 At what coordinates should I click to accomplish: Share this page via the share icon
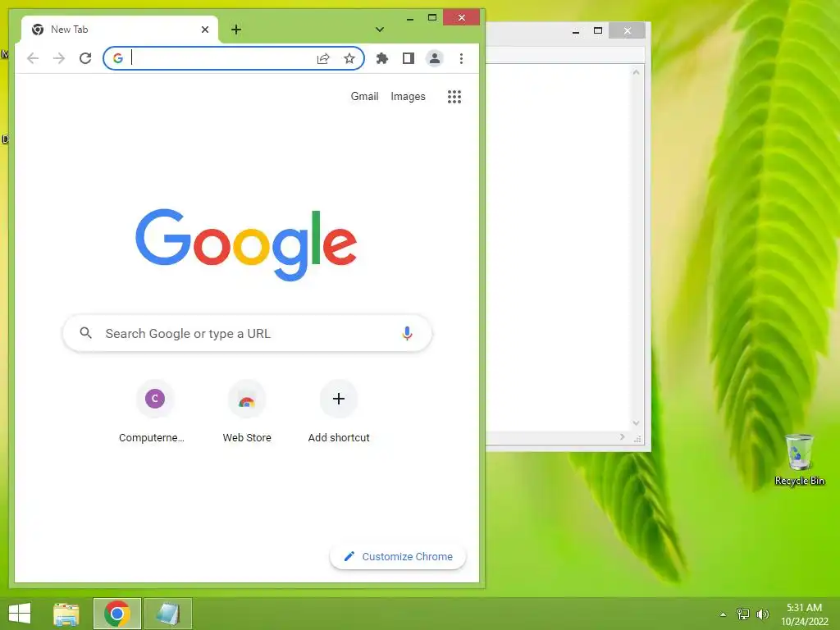pos(323,58)
